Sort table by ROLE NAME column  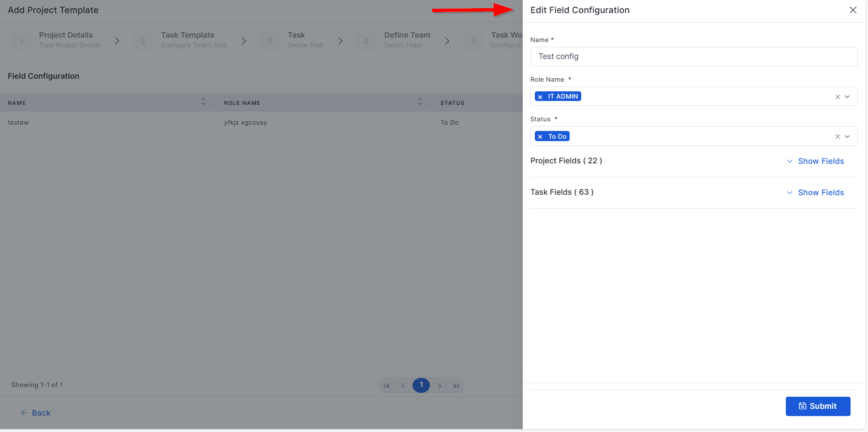coord(420,101)
